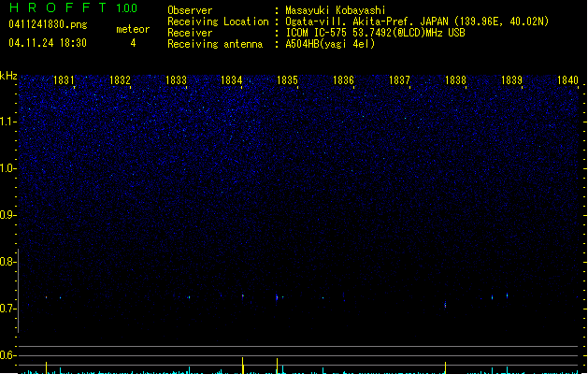Click the 1840 time marker
The height and width of the screenshot is (374, 588).
(567, 79)
